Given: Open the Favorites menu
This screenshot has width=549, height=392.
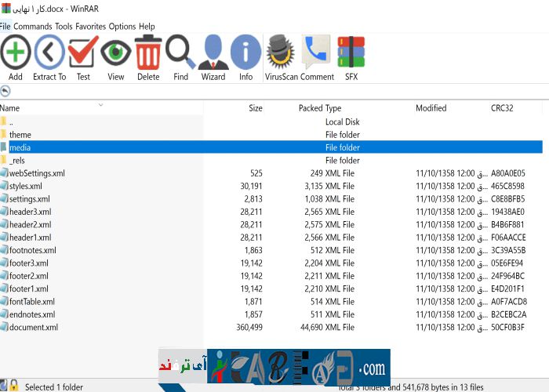Looking at the screenshot, I should (90, 26).
